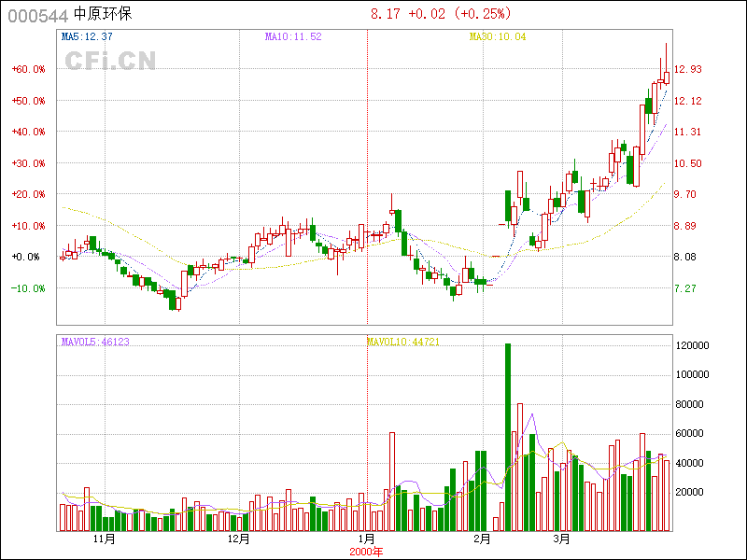Click the MAVOL10:44721 volume label
The image size is (747, 560).
tap(403, 343)
